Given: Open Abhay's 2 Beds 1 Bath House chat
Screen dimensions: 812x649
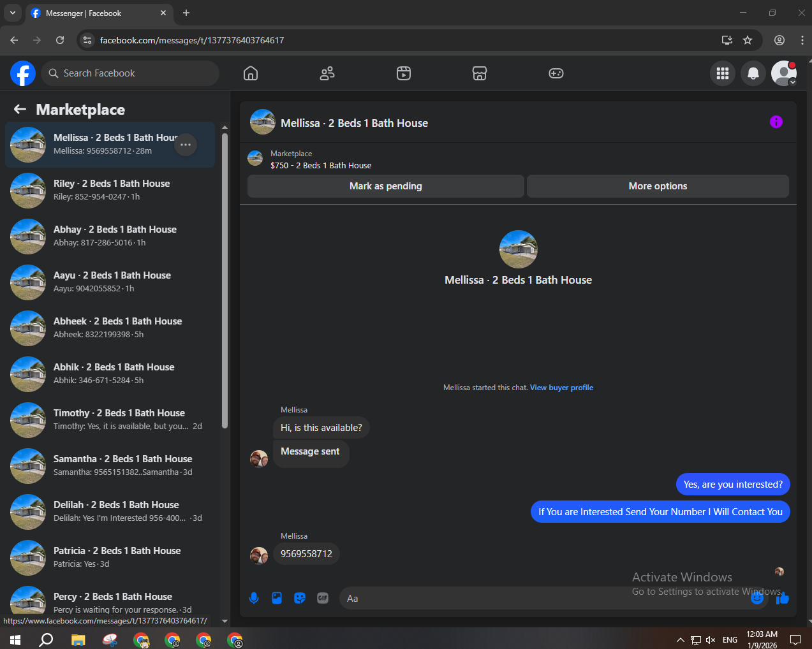Looking at the screenshot, I should click(110, 237).
